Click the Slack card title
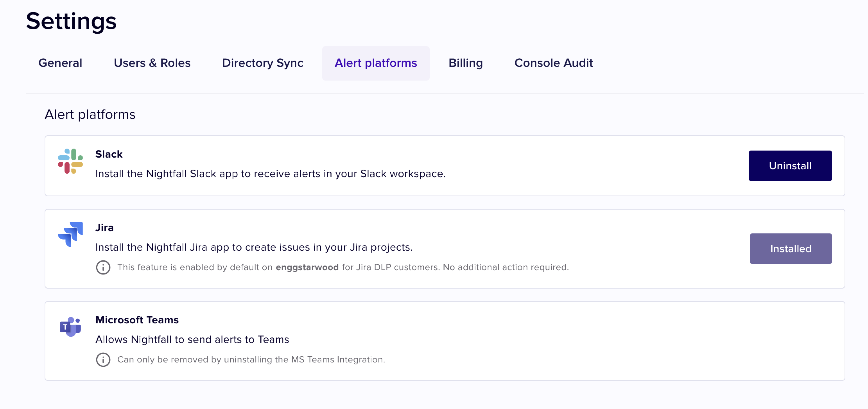868x409 pixels. [x=109, y=154]
